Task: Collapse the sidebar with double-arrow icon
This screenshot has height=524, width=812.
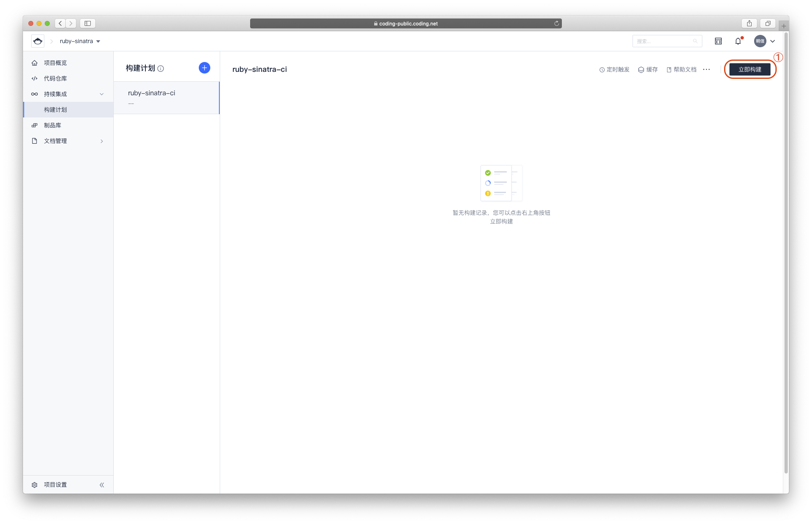Action: pos(102,485)
